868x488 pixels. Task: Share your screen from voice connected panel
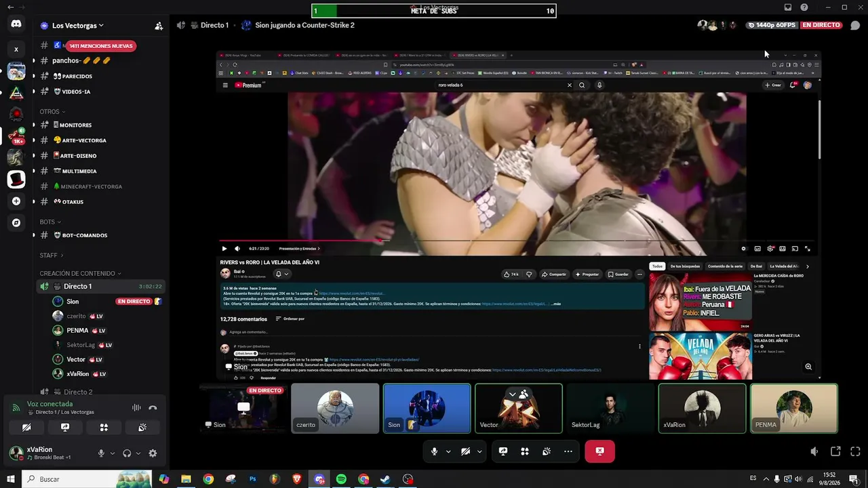[65, 428]
